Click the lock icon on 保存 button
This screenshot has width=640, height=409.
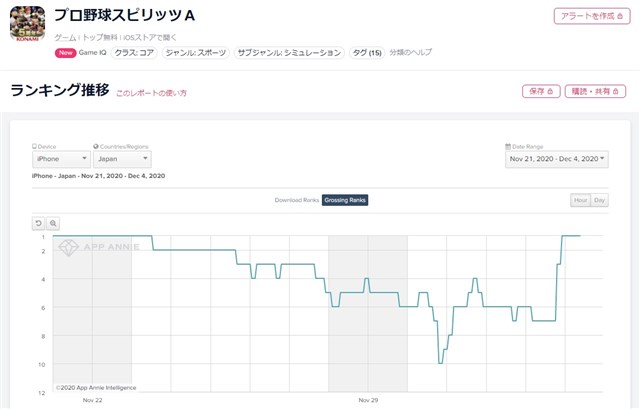coord(550,91)
